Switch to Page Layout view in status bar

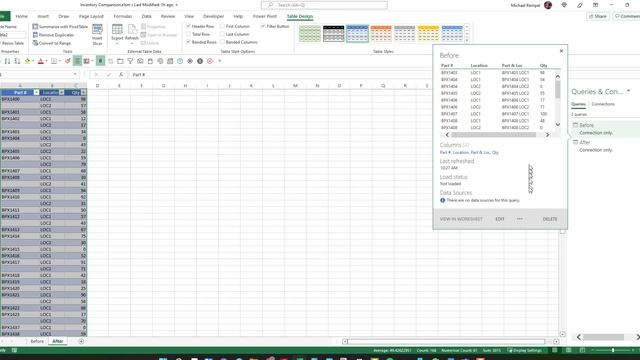[569, 350]
